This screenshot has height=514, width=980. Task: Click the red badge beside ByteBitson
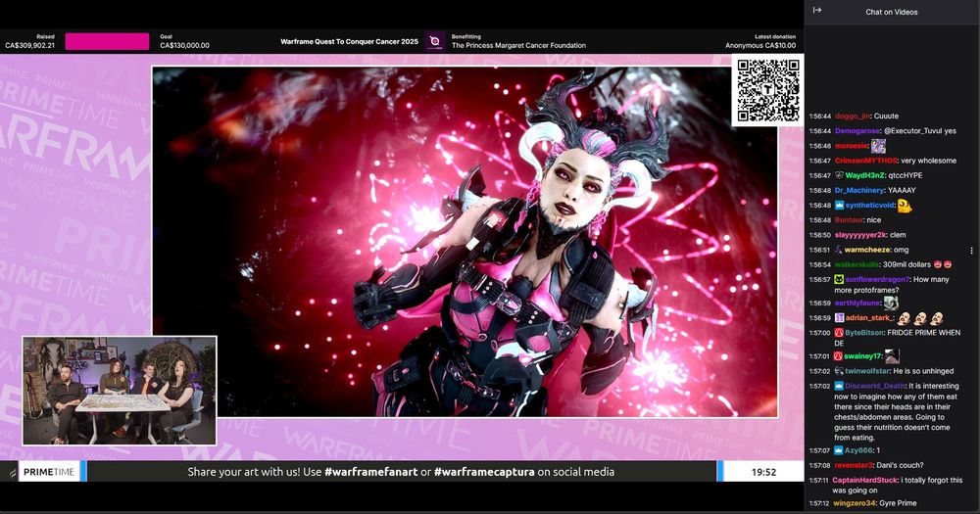(840, 333)
